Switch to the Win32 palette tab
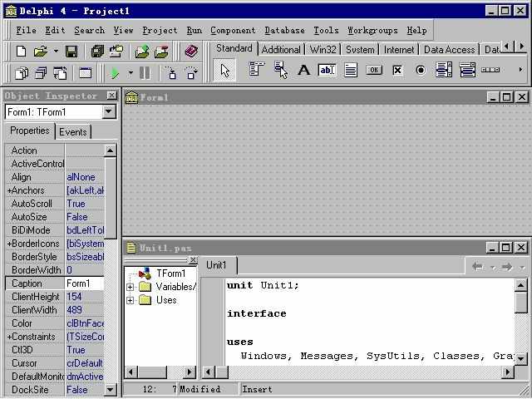 pyautogui.click(x=323, y=50)
